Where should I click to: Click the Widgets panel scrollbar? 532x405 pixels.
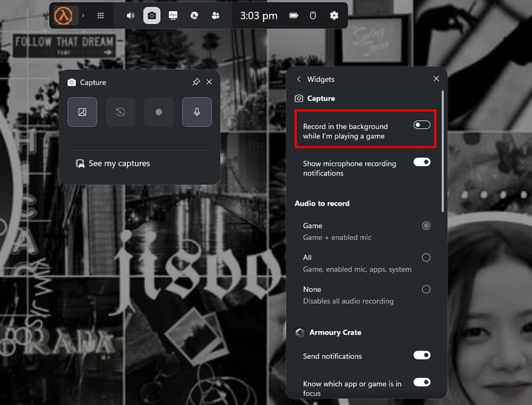(442, 151)
